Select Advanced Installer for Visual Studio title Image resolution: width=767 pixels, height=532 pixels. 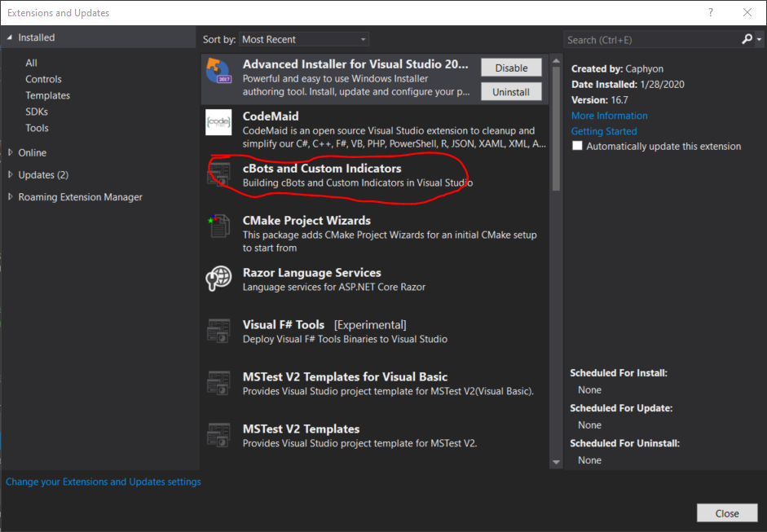point(355,64)
